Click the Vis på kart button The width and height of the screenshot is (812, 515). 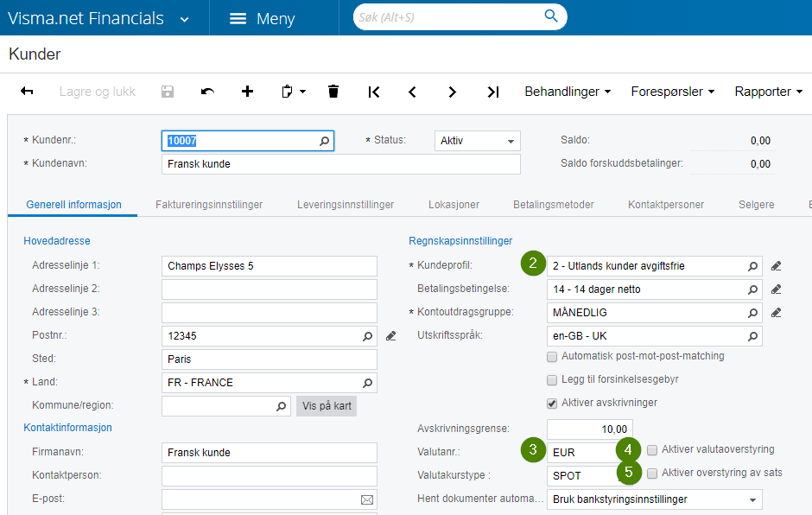[x=326, y=406]
